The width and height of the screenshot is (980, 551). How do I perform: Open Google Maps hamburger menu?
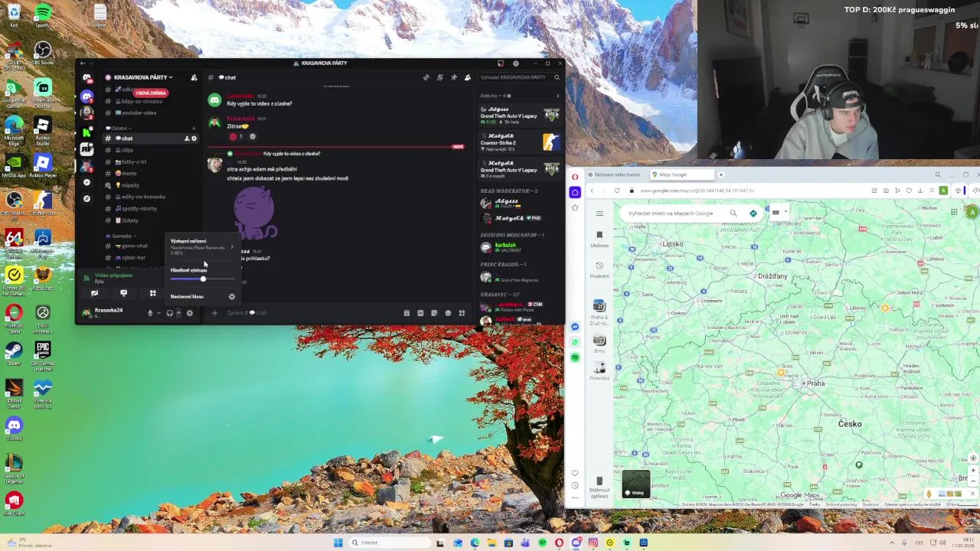599,213
